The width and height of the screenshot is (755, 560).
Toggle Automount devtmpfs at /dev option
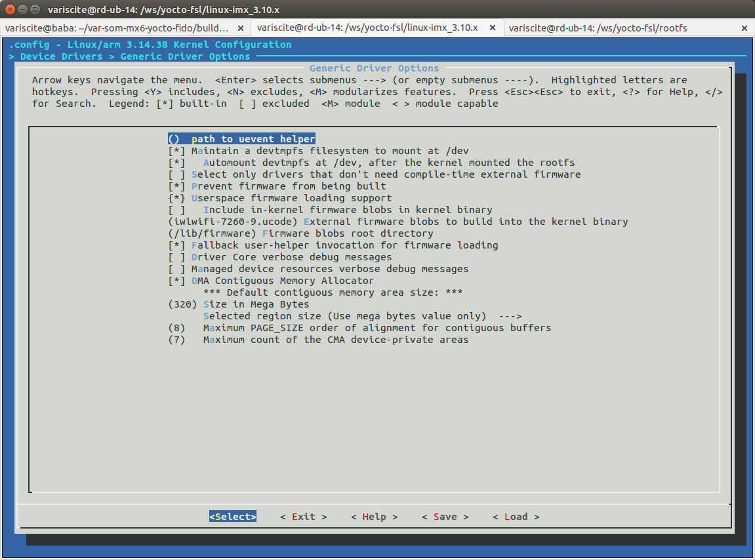pyautogui.click(x=176, y=163)
